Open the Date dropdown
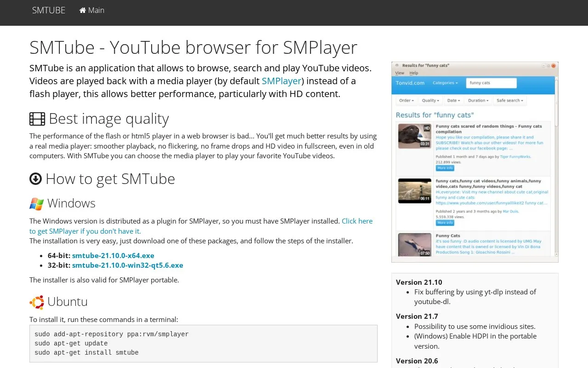 [454, 100]
